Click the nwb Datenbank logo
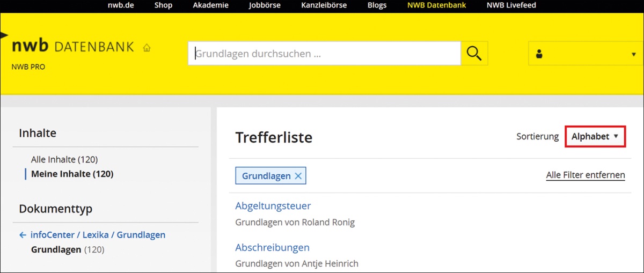644x273 pixels. point(73,47)
